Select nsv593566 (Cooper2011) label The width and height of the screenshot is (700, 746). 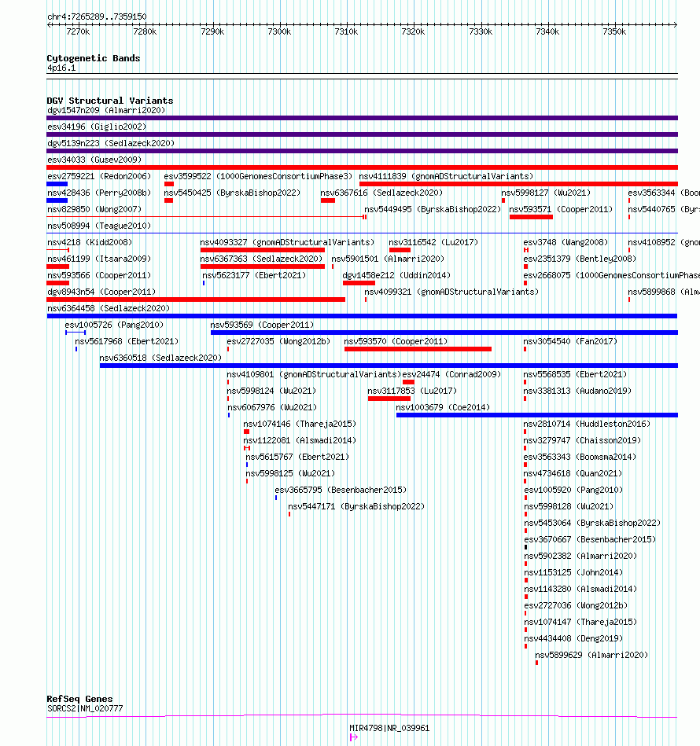click(x=99, y=275)
